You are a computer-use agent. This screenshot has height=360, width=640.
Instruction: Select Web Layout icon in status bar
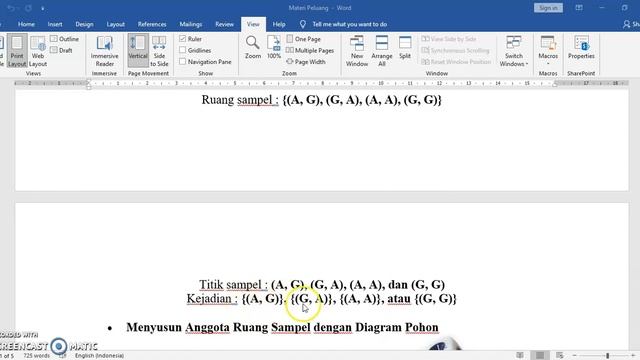(560, 355)
